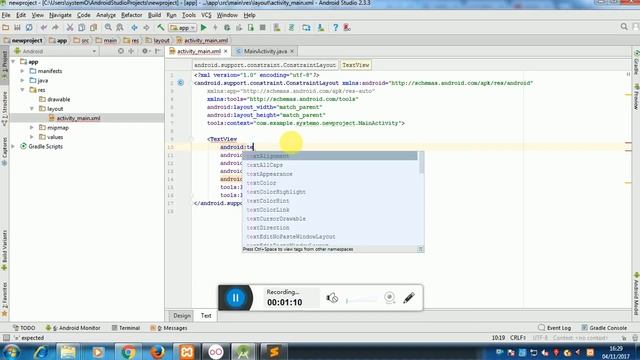The width and height of the screenshot is (640, 360).
Task: Click the autocomplete popup scrollbar
Action: (x=421, y=163)
